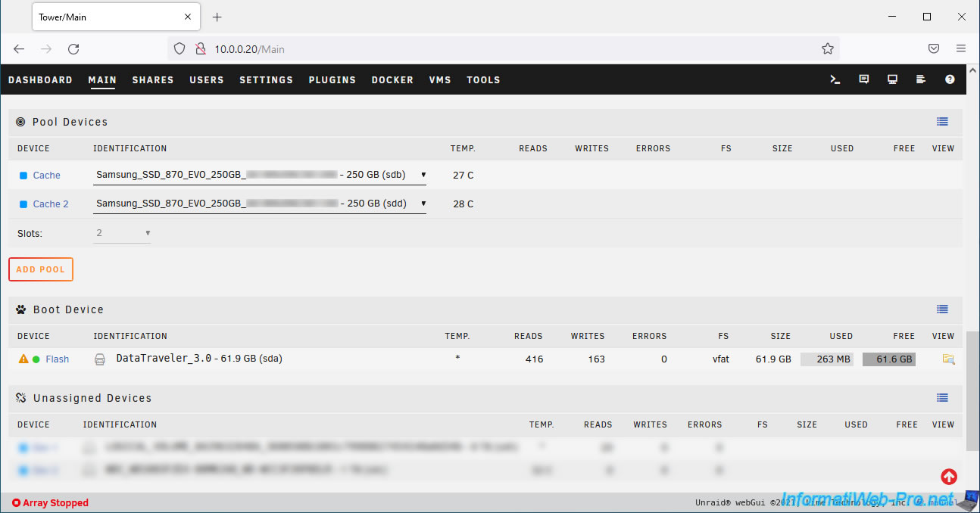Go to the Dashboard menu
This screenshot has width=980, height=513.
tap(40, 80)
